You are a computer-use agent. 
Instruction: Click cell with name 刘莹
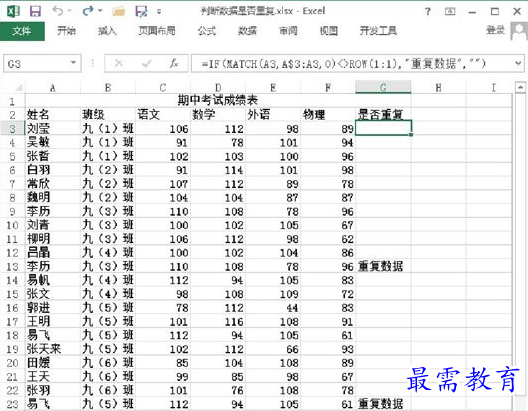coord(53,129)
